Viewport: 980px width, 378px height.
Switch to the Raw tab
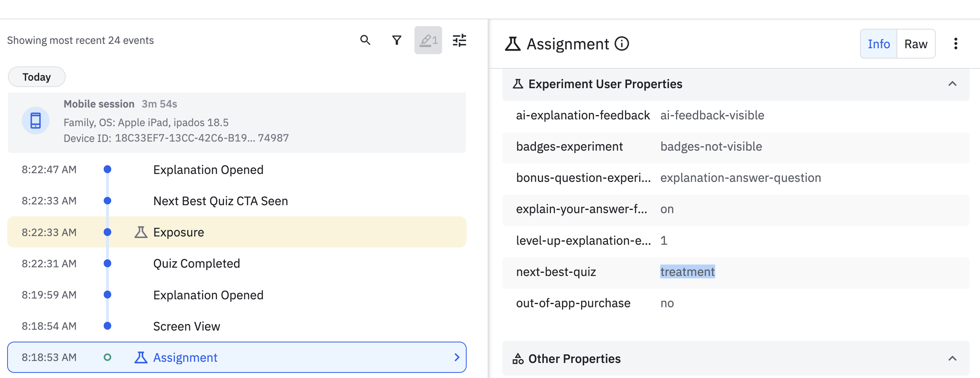coord(915,44)
